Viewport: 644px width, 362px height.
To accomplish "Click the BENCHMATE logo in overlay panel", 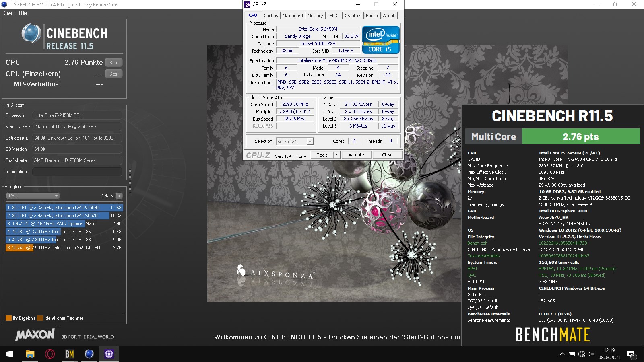I will 553,335.
